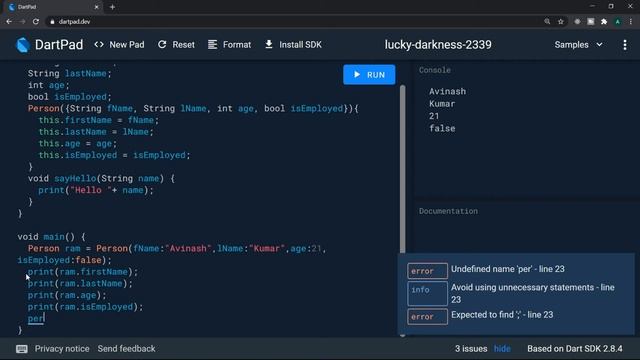Open a New Pad
640x360 pixels.
point(119,45)
